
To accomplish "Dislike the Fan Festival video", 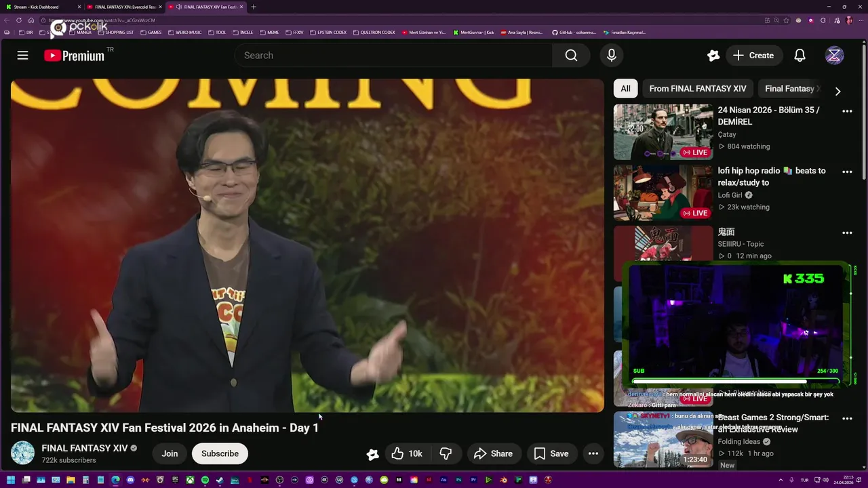I will (x=446, y=453).
